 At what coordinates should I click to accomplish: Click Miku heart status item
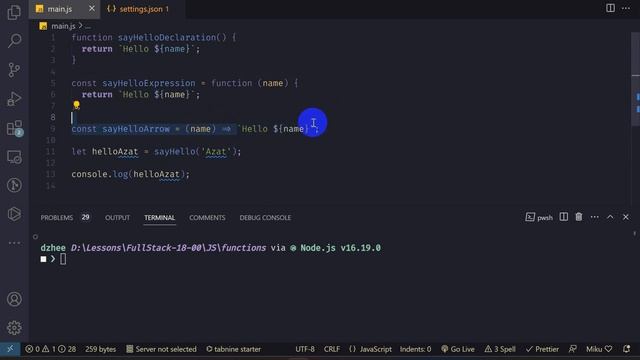pos(599,349)
